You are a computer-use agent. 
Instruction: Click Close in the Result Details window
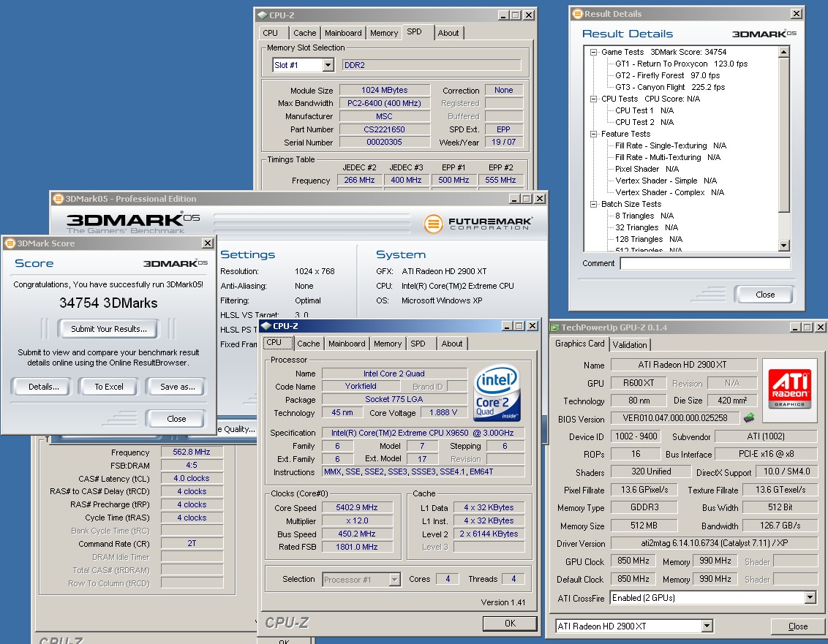click(x=765, y=295)
